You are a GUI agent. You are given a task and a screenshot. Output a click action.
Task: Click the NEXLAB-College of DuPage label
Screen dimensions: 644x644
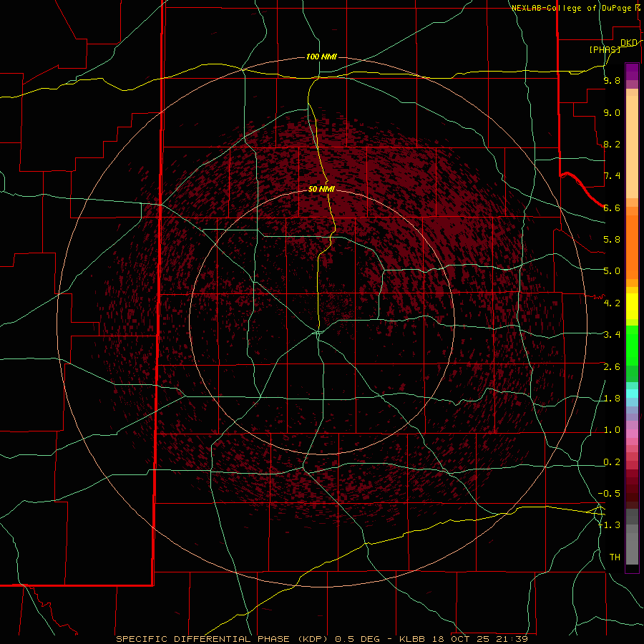(x=571, y=8)
